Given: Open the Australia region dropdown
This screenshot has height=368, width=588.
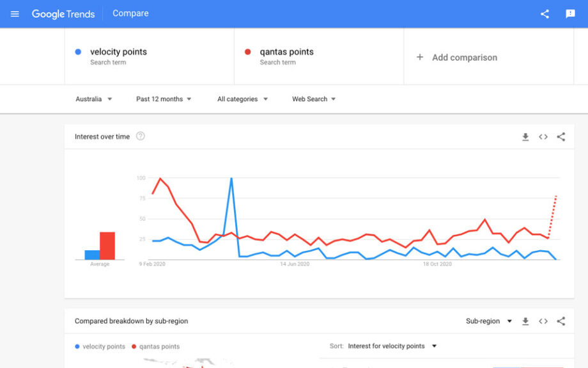Looking at the screenshot, I should [94, 99].
